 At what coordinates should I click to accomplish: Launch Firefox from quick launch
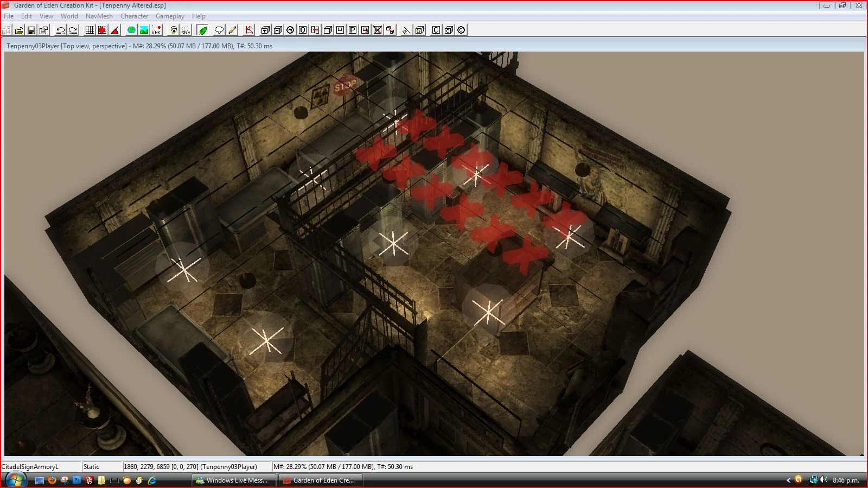click(52, 480)
